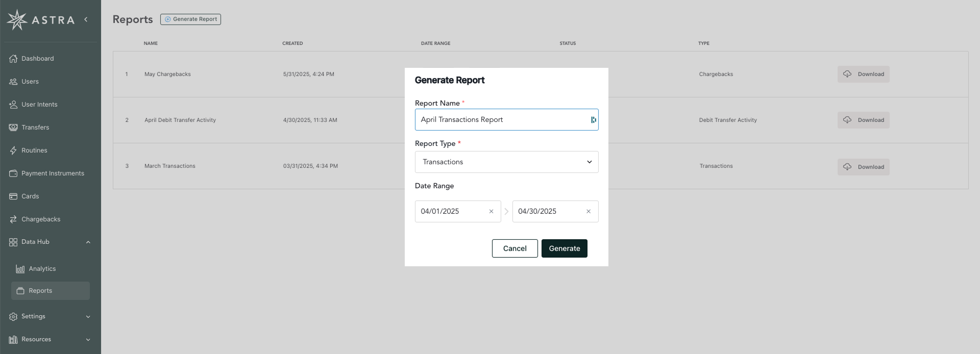This screenshot has width=980, height=354.
Task: Click the Astra star logo
Action: pos(17,20)
